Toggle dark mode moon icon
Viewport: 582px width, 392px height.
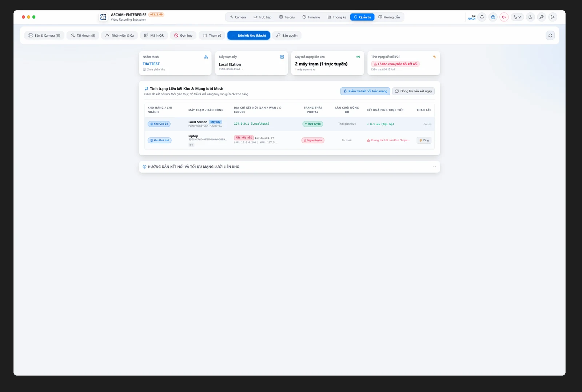pos(530,17)
